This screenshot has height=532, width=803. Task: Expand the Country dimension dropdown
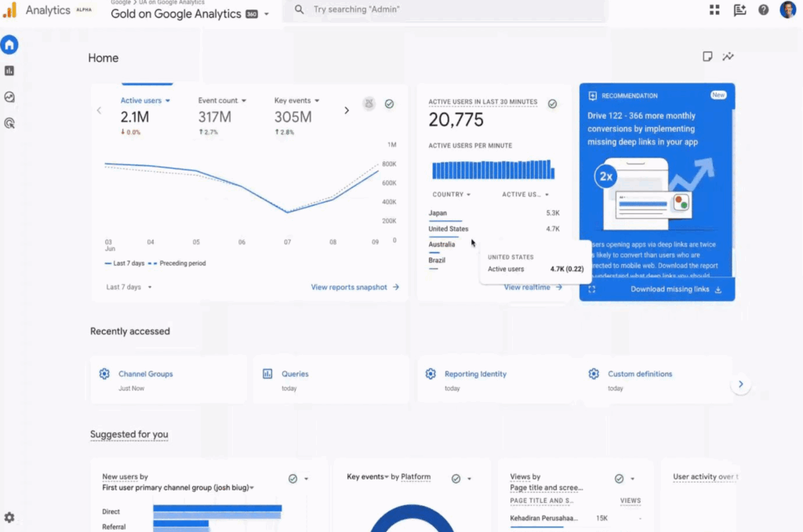[451, 194]
